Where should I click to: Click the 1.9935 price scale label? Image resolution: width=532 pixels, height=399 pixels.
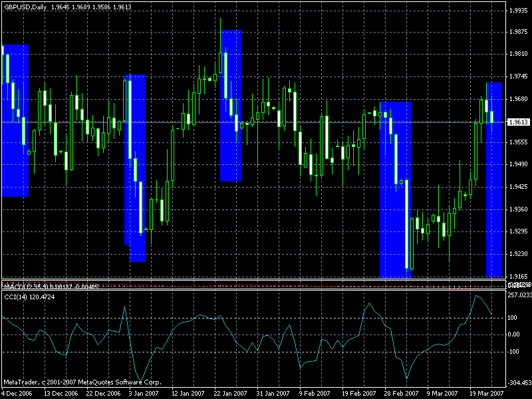coord(519,11)
